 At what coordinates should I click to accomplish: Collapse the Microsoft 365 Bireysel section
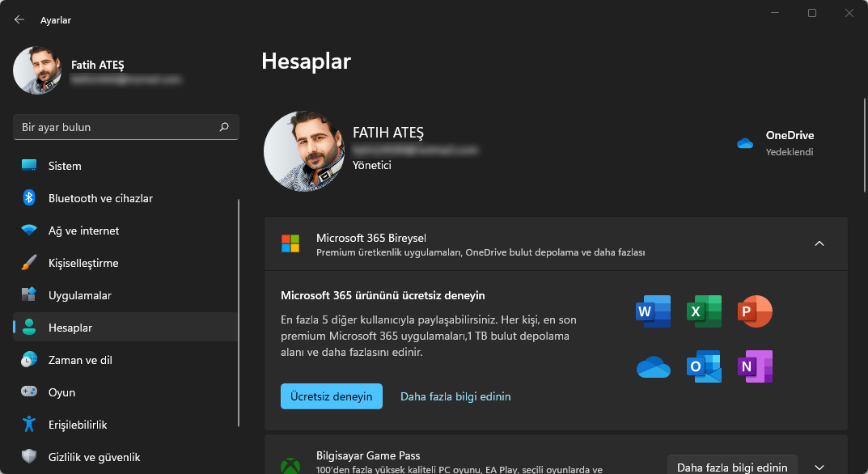pos(819,243)
